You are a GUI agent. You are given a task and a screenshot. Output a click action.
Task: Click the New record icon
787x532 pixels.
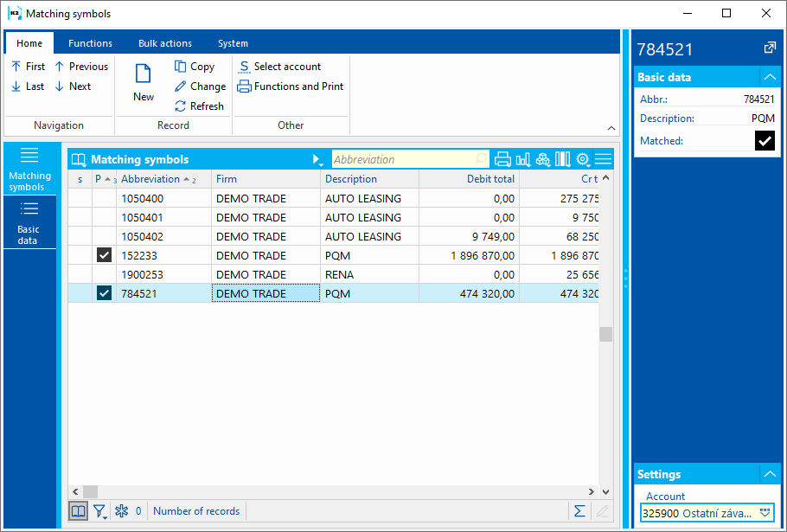tap(144, 82)
